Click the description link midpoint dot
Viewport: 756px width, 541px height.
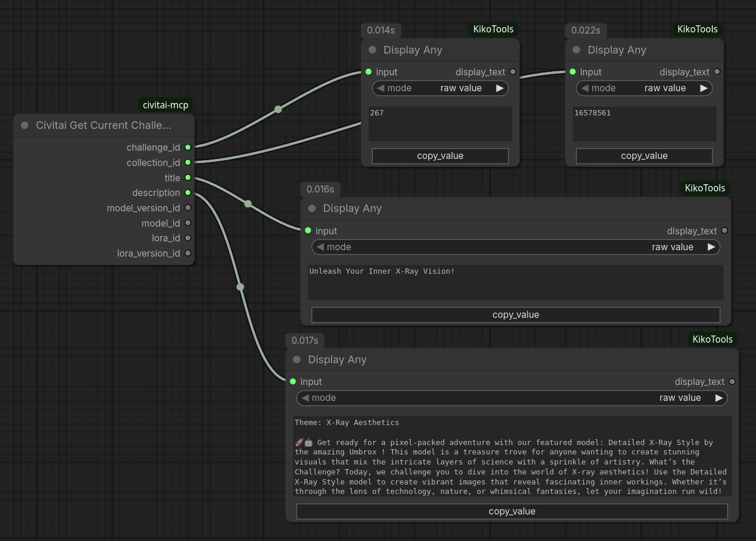click(240, 287)
